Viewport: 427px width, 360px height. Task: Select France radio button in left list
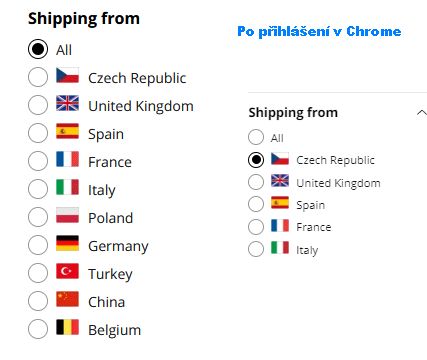[38, 161]
